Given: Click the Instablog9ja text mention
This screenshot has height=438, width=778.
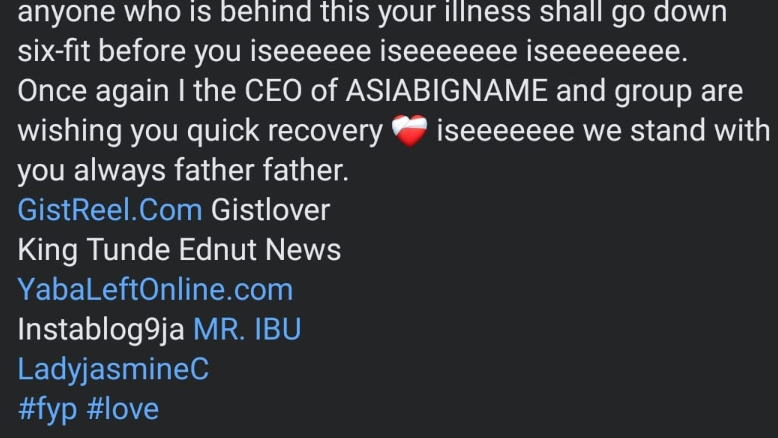Looking at the screenshot, I should [101, 330].
